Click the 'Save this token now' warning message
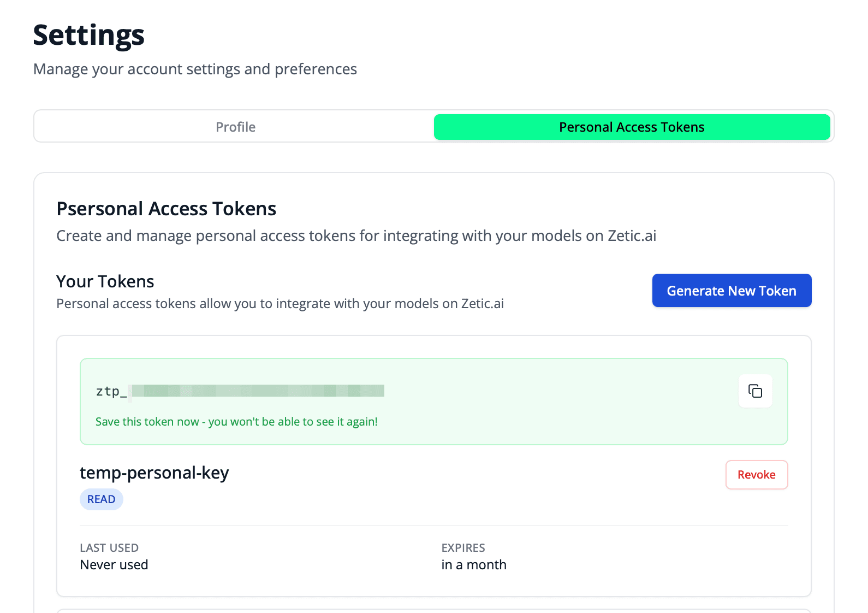868x613 pixels. click(236, 421)
